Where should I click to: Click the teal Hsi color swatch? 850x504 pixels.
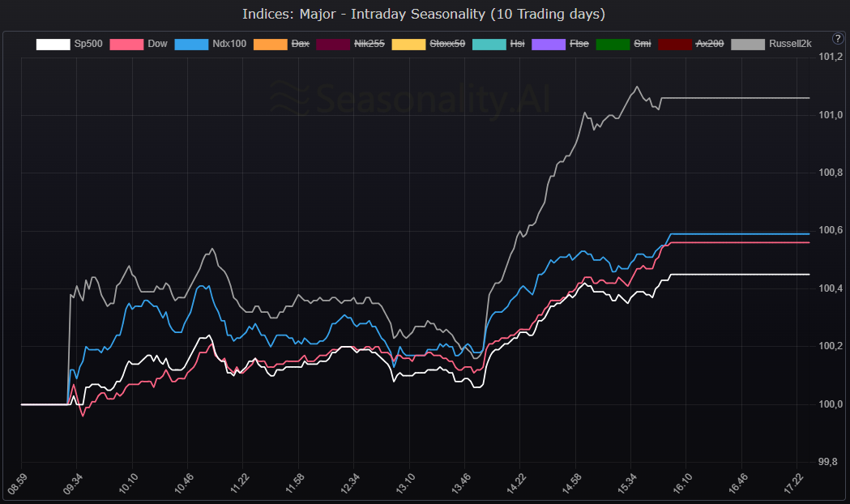489,45
